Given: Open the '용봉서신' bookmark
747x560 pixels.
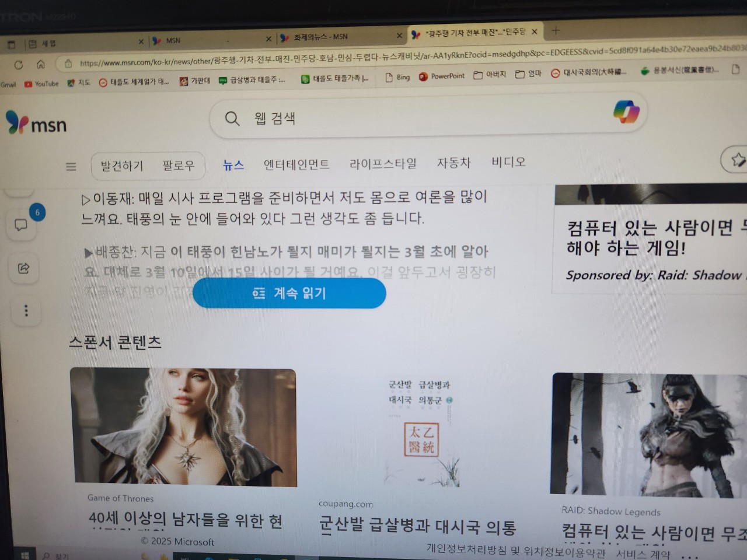Looking at the screenshot, I should coord(679,71).
